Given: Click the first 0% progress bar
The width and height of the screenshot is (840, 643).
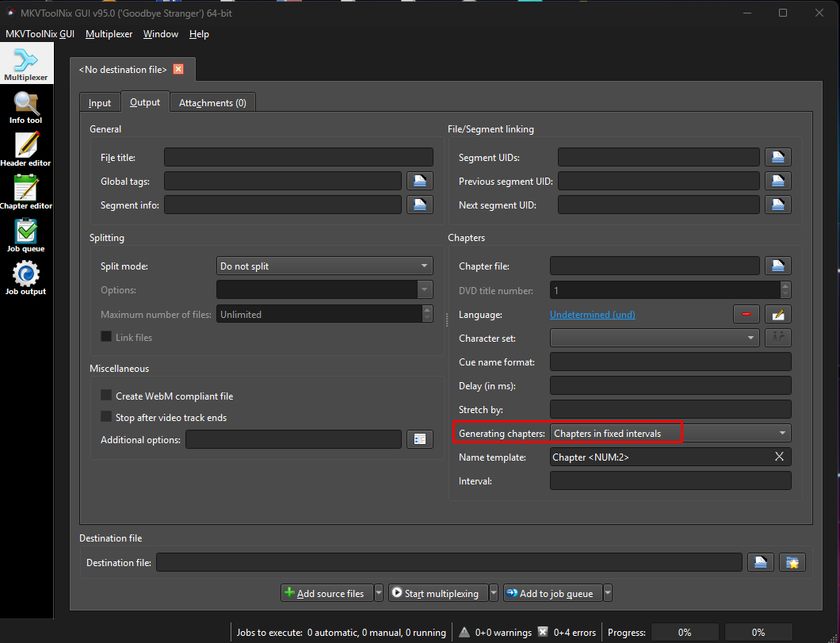Looking at the screenshot, I should (685, 632).
